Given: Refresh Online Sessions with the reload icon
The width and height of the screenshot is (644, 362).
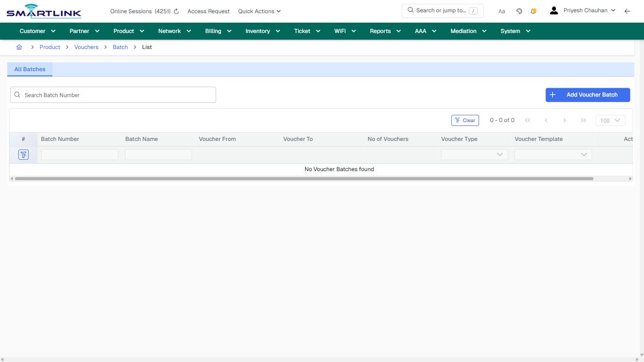Looking at the screenshot, I should [x=176, y=11].
